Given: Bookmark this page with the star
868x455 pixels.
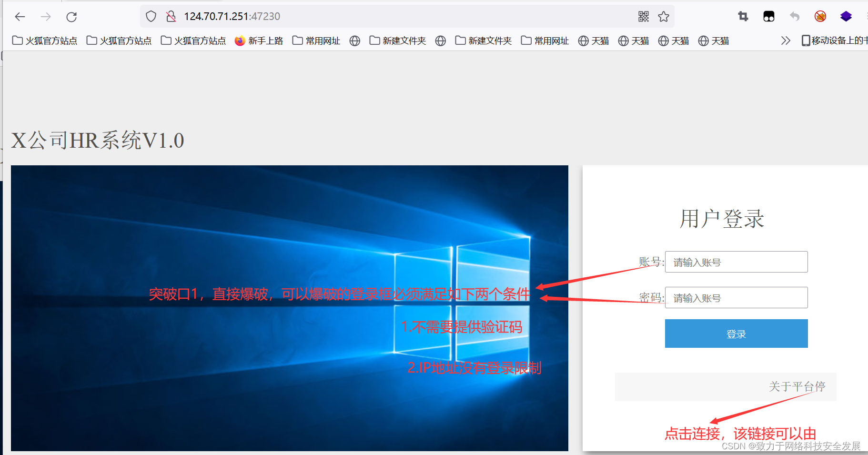Looking at the screenshot, I should [664, 17].
